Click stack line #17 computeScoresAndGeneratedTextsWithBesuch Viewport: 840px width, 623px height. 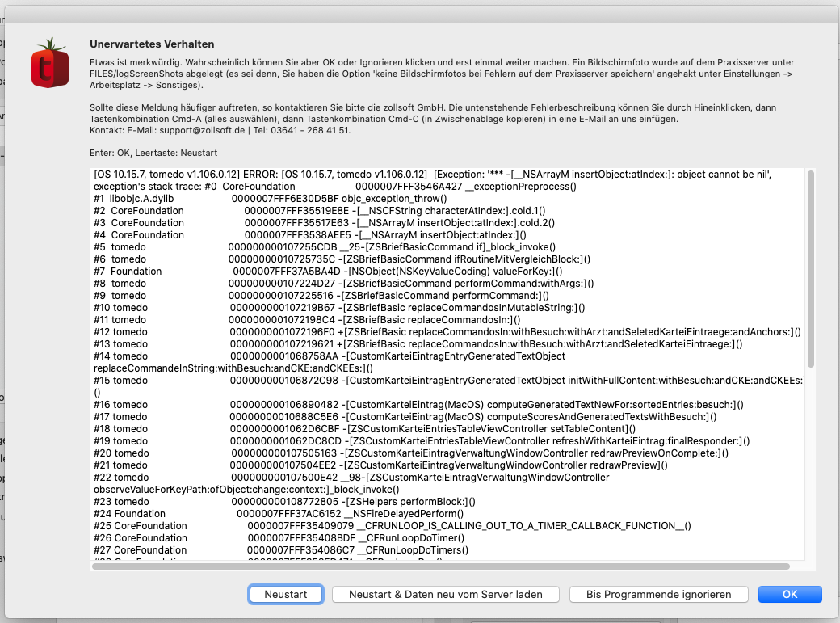click(405, 417)
